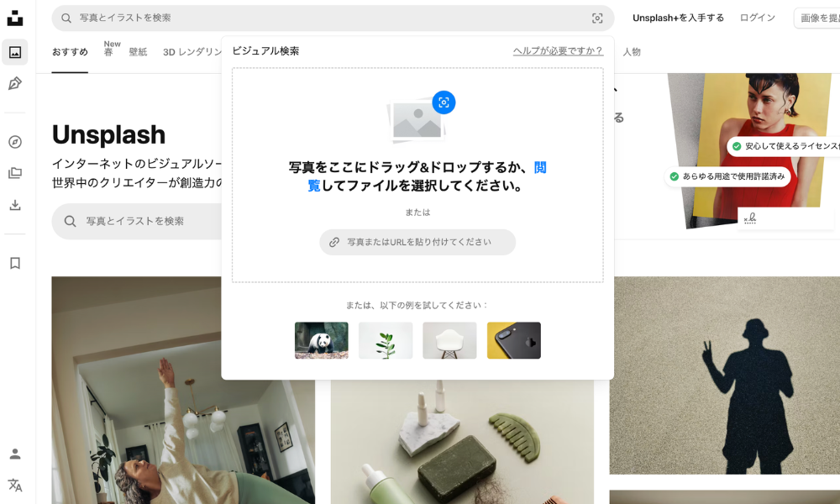Click the ログイン button
The width and height of the screenshot is (840, 504).
pos(757,18)
